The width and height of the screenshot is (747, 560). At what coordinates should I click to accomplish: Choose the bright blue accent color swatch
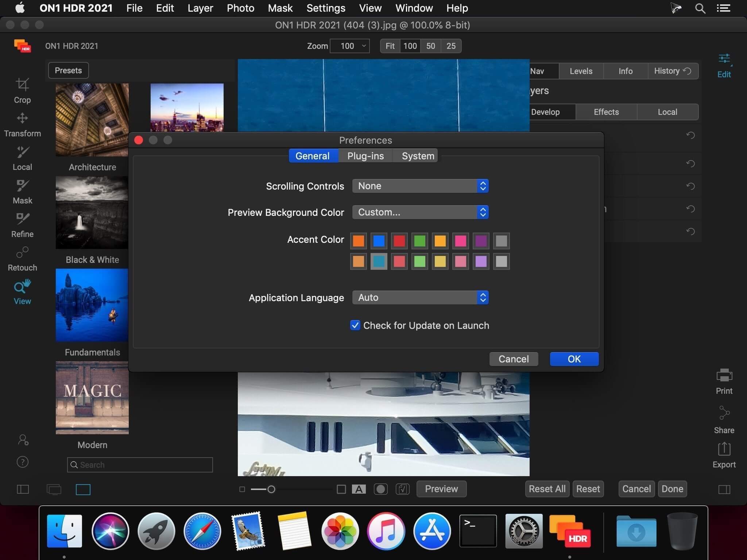pos(379,241)
